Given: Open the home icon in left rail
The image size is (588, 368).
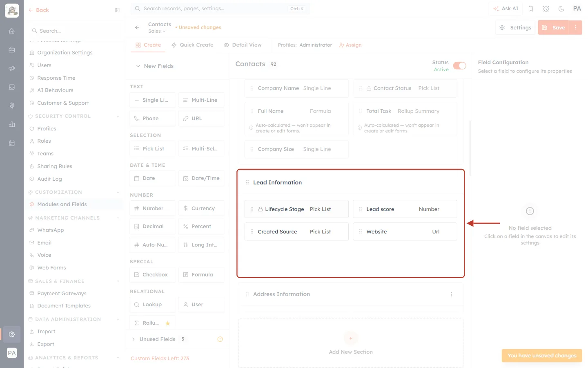Looking at the screenshot, I should coord(12,31).
